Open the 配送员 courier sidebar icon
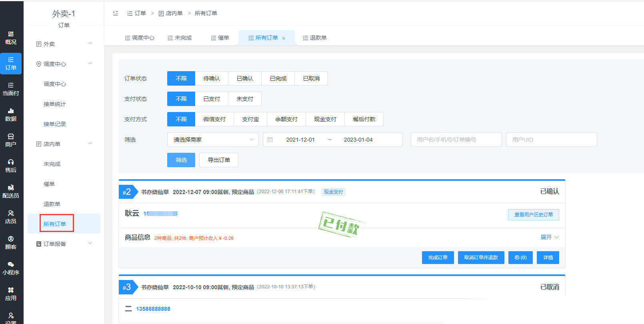644x324 pixels. [x=11, y=192]
